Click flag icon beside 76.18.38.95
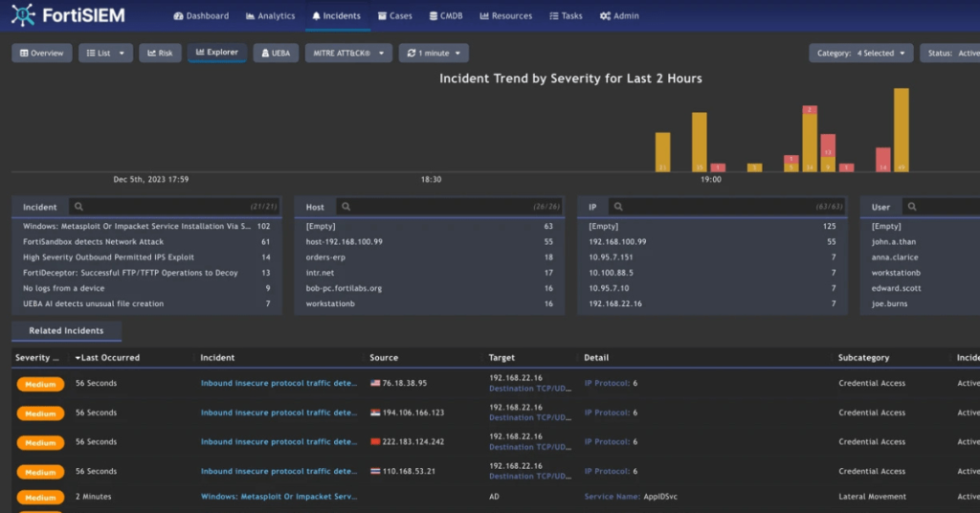Image resolution: width=980 pixels, height=513 pixels. (375, 383)
